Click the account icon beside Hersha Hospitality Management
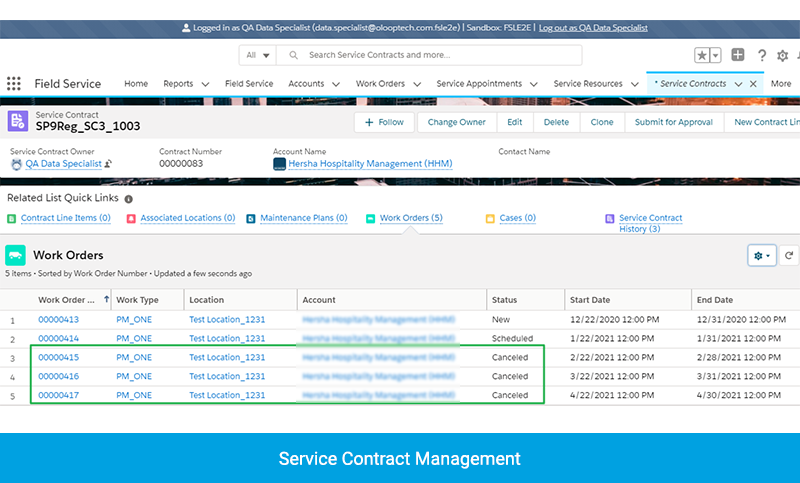Screen dimensions: 800x483 click(279, 164)
